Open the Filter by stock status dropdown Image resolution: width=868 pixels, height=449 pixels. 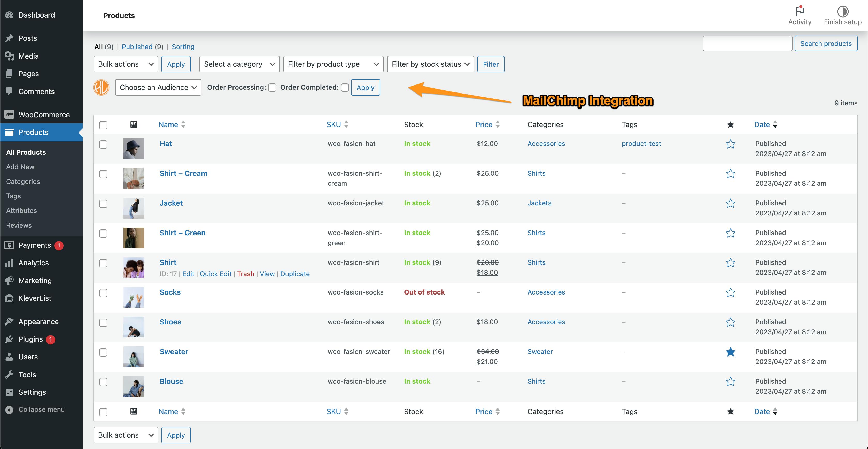click(431, 64)
